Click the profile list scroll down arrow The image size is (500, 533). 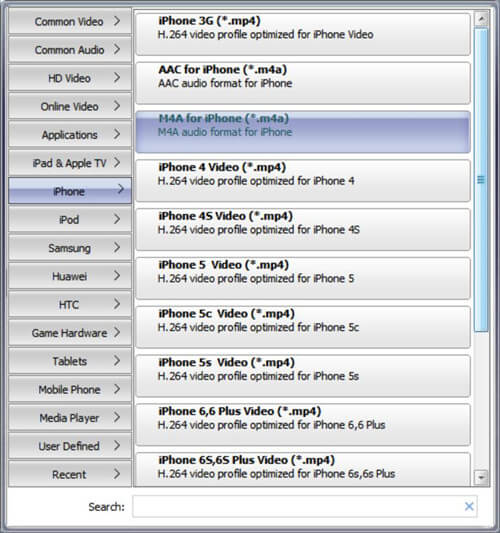(481, 477)
